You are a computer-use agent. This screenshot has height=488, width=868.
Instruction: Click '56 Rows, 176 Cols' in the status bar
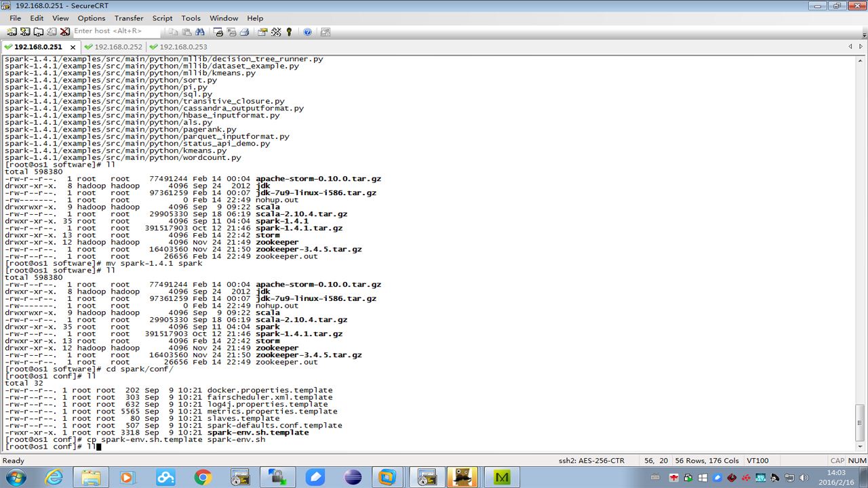707,461
